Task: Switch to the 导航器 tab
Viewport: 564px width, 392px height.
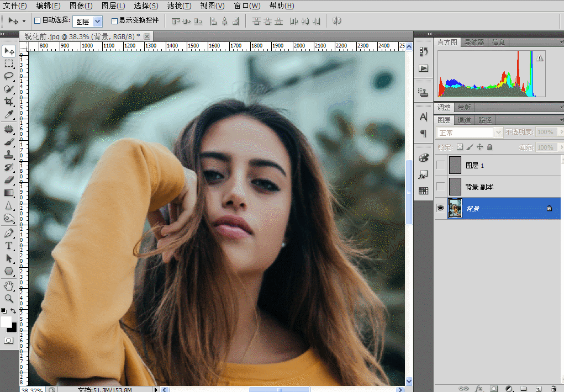Action: point(474,42)
